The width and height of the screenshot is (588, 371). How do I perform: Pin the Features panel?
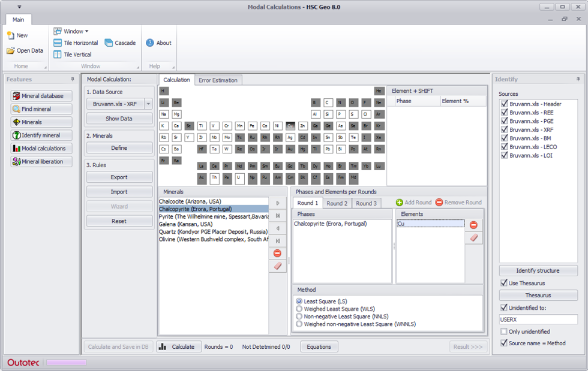click(73, 79)
